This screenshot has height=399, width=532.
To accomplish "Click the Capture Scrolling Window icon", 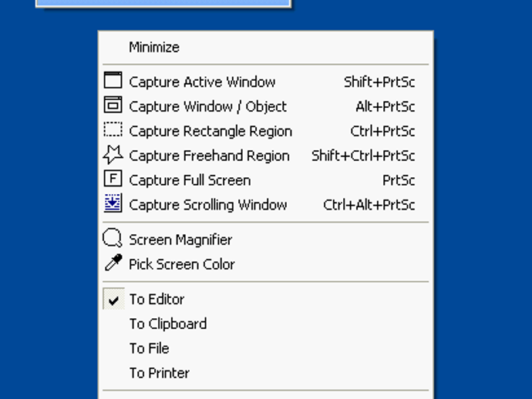I will point(113,204).
